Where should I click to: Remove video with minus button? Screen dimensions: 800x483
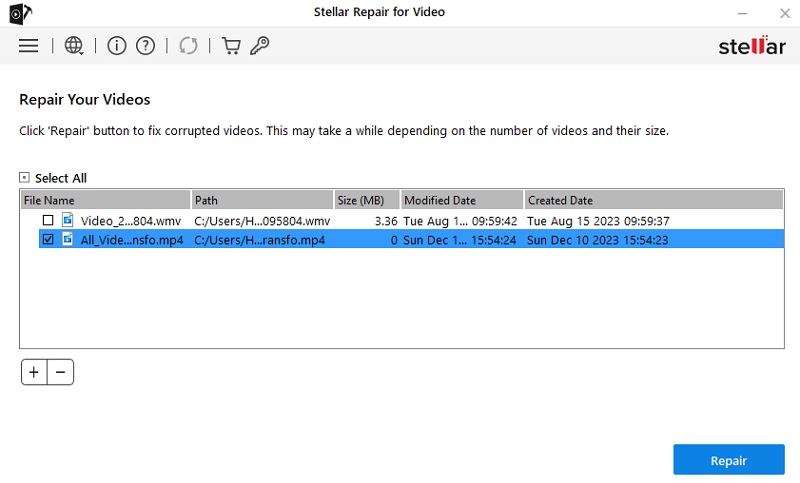(x=60, y=372)
